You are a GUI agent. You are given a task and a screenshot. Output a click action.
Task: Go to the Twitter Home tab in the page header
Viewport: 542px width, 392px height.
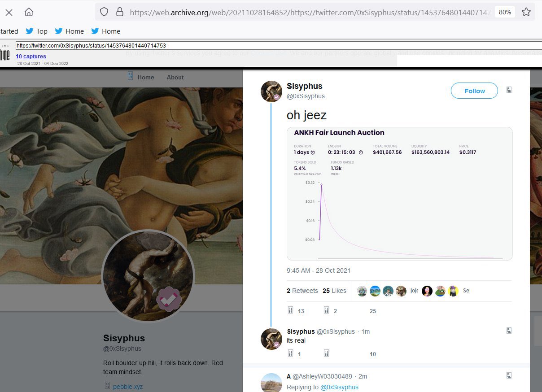(x=141, y=77)
